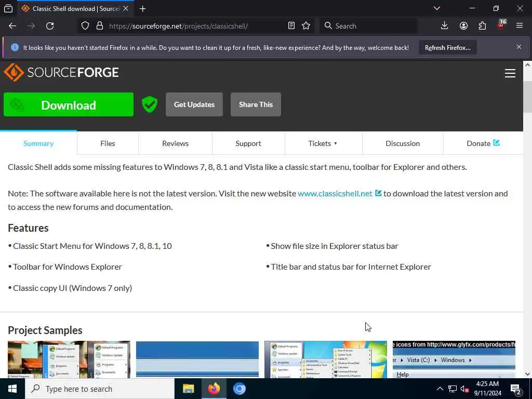
Task: Click the Share This button
Action: click(256, 104)
